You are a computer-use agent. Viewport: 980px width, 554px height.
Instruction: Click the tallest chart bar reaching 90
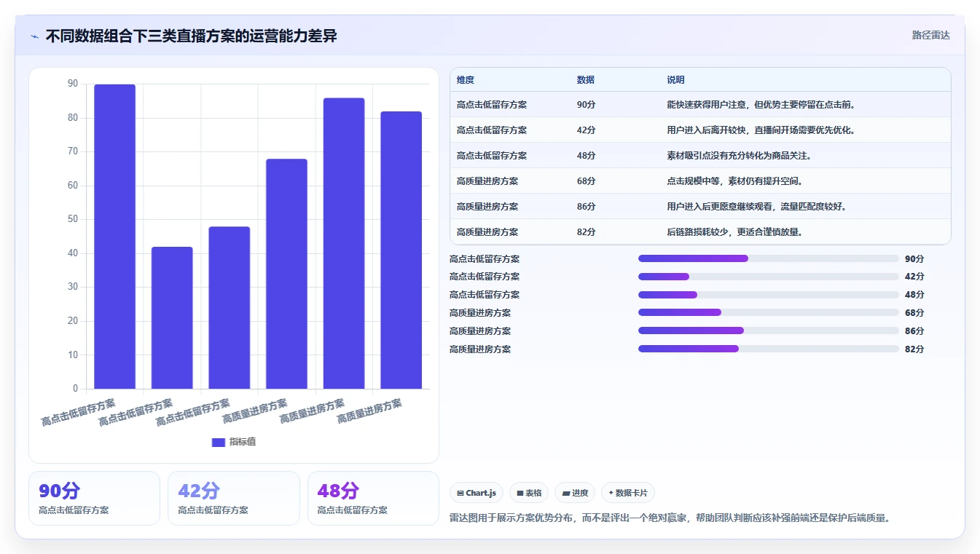(x=115, y=237)
